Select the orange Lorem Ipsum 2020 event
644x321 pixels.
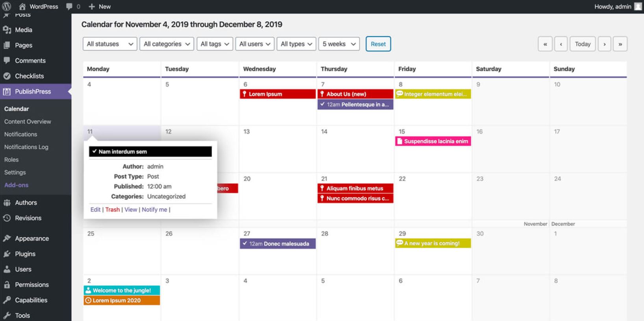click(x=122, y=301)
